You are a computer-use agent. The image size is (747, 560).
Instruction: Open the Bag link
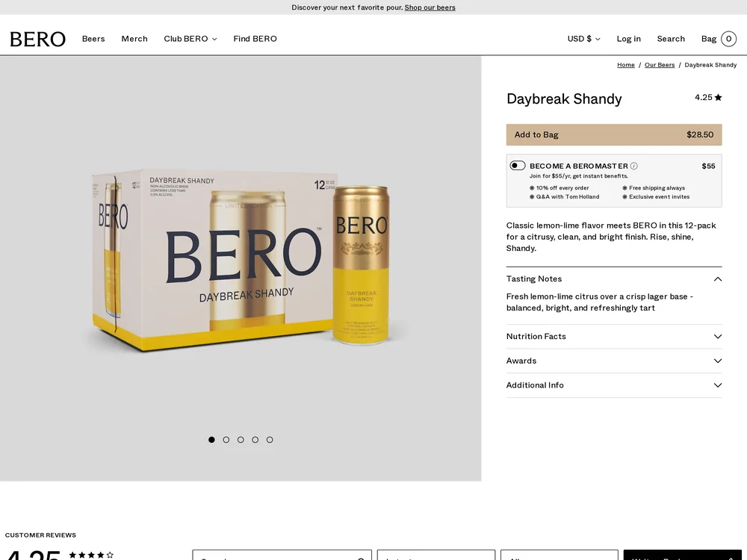tap(709, 39)
